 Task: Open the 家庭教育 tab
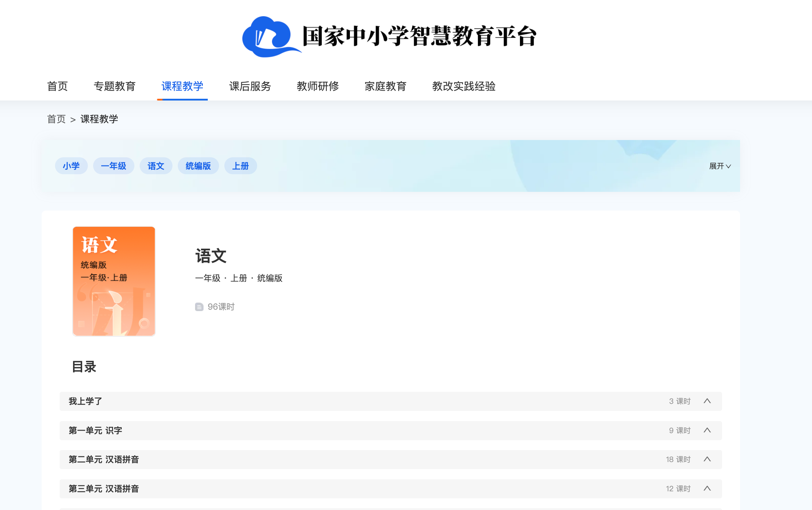(386, 86)
